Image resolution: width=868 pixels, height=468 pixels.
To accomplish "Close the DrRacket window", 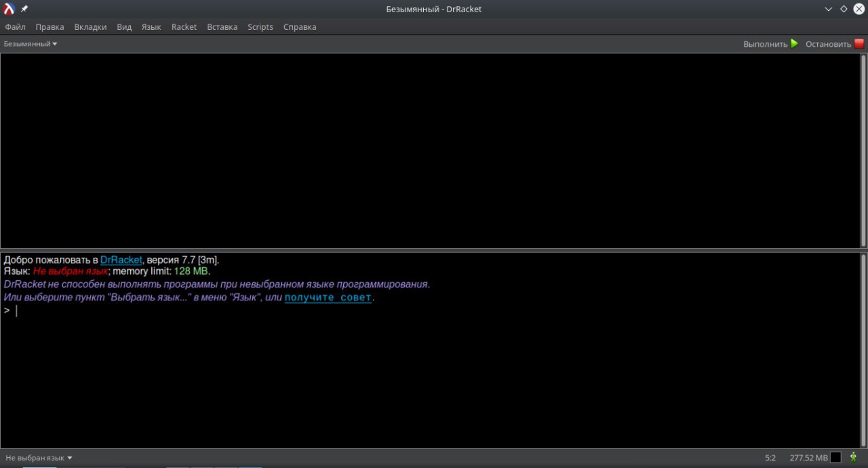I will (859, 9).
